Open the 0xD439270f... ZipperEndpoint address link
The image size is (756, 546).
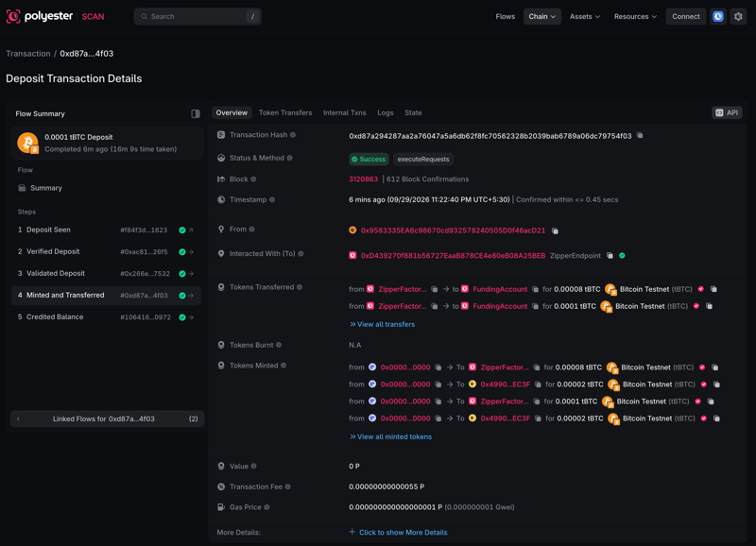coord(453,255)
